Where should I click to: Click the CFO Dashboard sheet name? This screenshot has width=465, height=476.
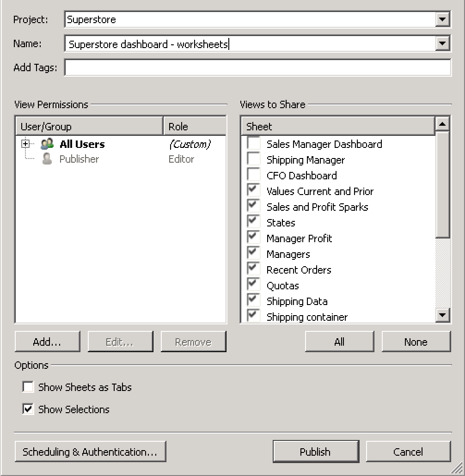[x=301, y=176]
